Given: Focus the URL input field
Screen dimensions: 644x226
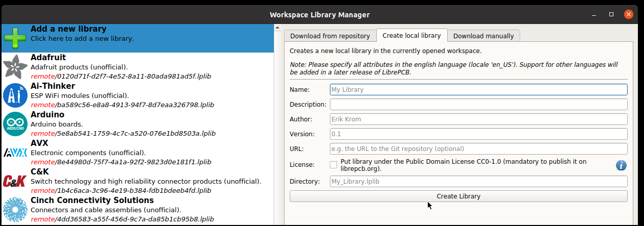Looking at the screenshot, I should coord(478,148).
